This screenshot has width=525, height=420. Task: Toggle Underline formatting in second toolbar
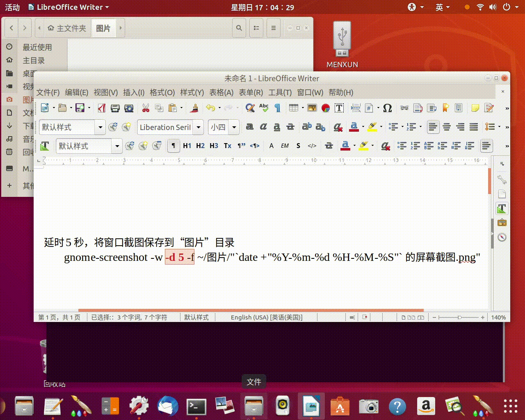277,127
